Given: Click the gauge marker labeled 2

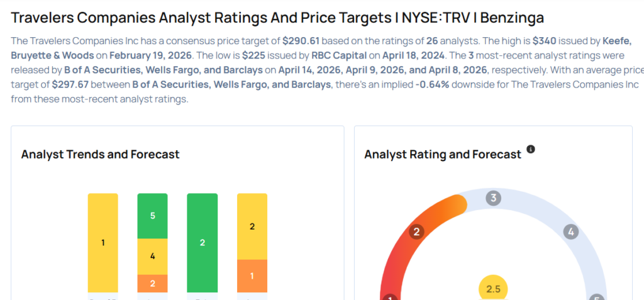Looking at the screenshot, I should coord(416,232).
